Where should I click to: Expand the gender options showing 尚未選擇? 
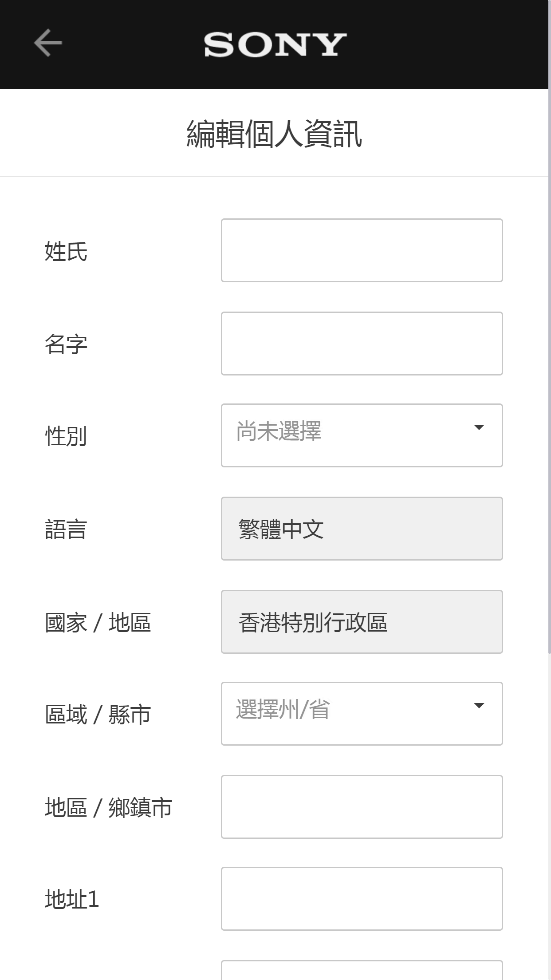tap(362, 435)
